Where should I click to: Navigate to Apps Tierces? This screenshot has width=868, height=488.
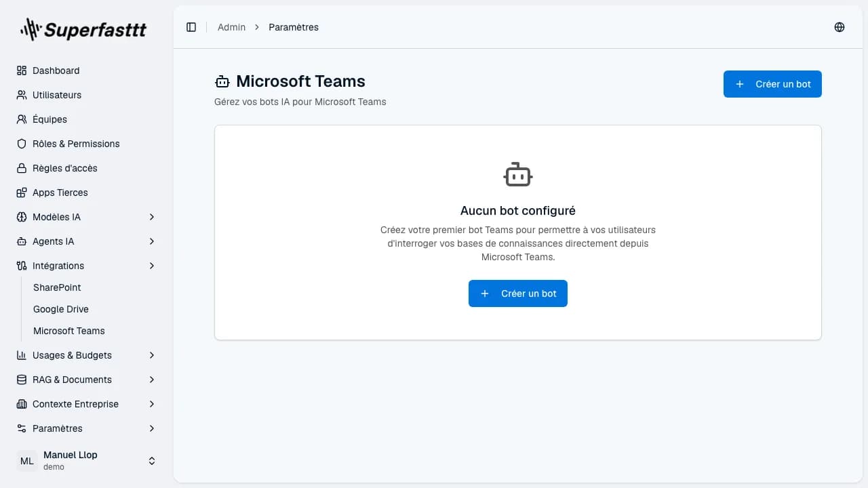(87, 192)
